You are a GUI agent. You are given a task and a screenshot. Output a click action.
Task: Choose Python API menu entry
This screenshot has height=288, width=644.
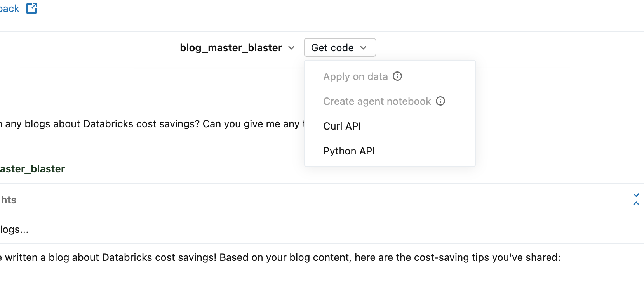[349, 151]
